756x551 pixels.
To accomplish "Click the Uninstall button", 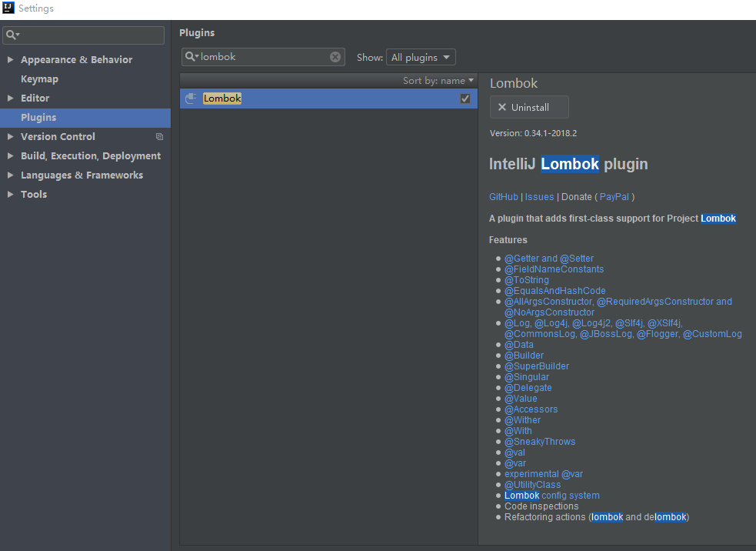I will [x=529, y=107].
